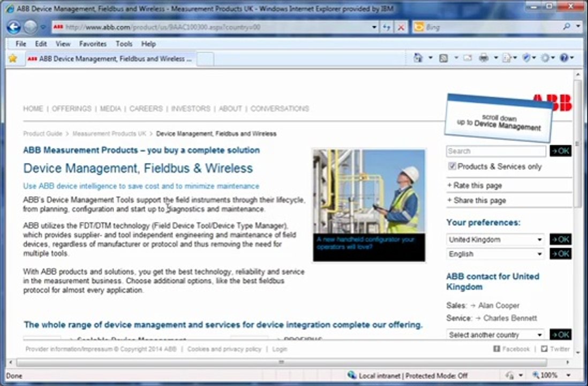Open the Edit menu
The image size is (588, 386).
click(x=41, y=44)
